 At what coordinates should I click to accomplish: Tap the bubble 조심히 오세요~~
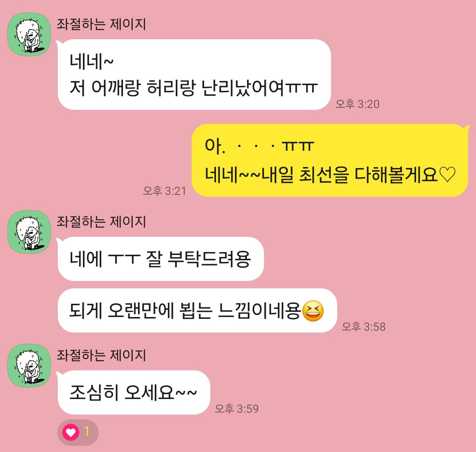pyautogui.click(x=134, y=392)
